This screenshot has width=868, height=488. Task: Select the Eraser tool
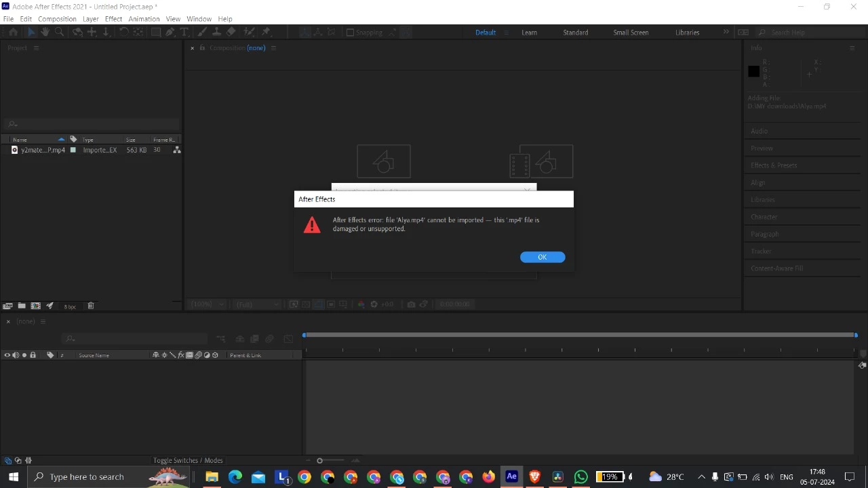[231, 32]
